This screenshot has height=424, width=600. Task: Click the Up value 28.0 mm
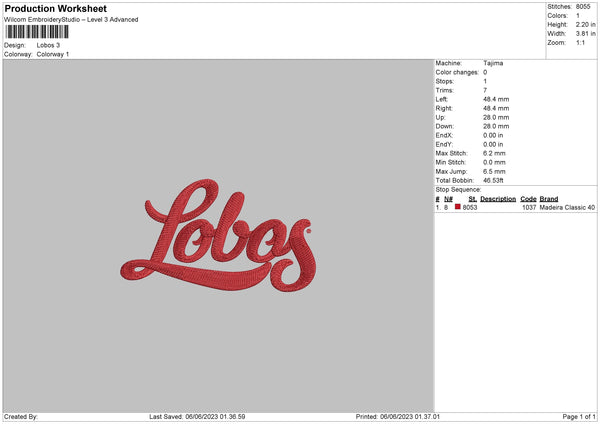click(496, 117)
